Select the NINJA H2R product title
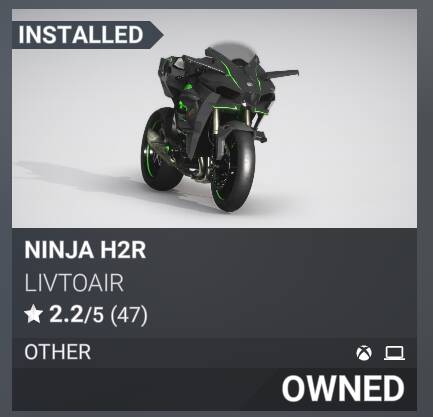The image size is (433, 417). tap(85, 250)
